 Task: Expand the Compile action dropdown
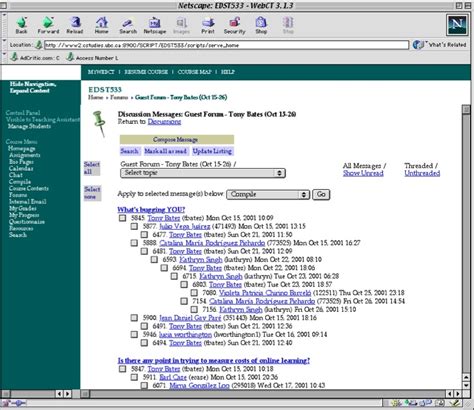268,194
